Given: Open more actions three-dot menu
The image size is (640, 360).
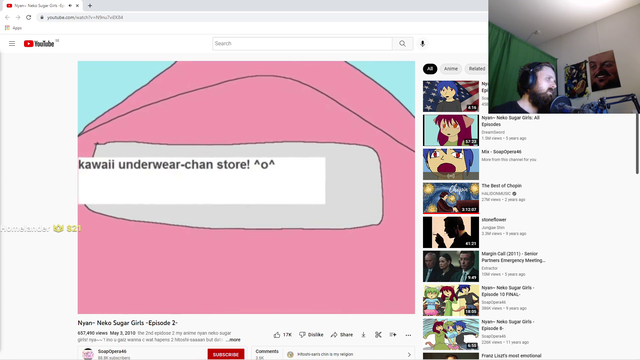Looking at the screenshot, I should (408, 335).
